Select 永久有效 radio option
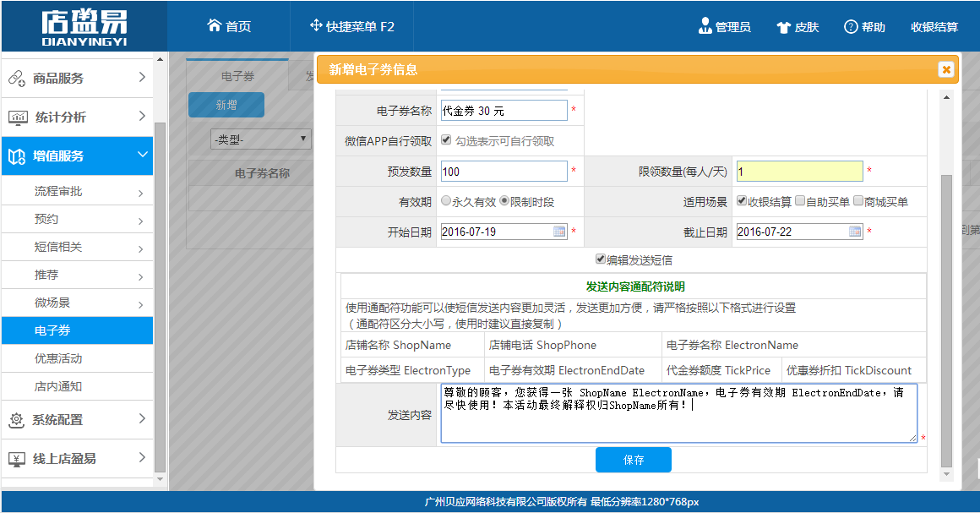The height and width of the screenshot is (513, 980). (x=445, y=201)
